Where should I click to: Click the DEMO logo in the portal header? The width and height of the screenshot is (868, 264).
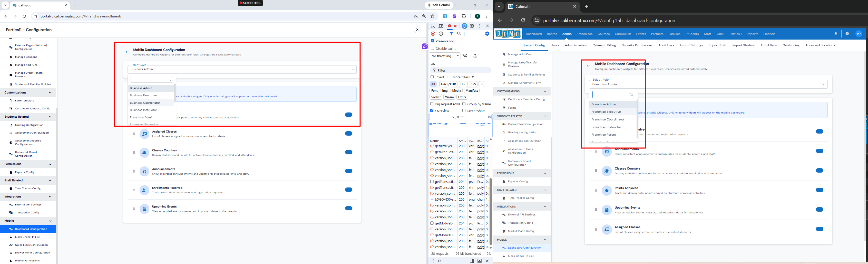pos(508,34)
